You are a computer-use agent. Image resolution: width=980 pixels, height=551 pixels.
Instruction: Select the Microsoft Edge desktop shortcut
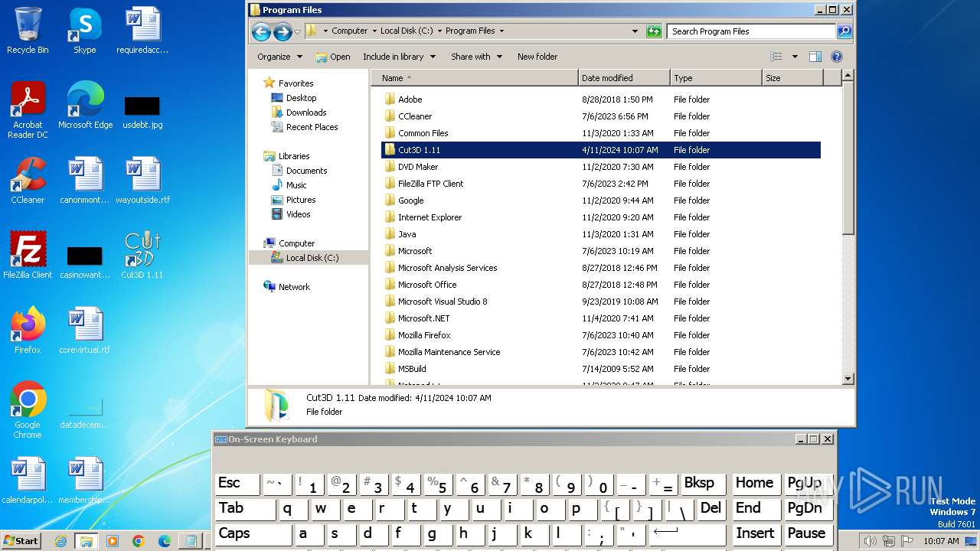85,106
